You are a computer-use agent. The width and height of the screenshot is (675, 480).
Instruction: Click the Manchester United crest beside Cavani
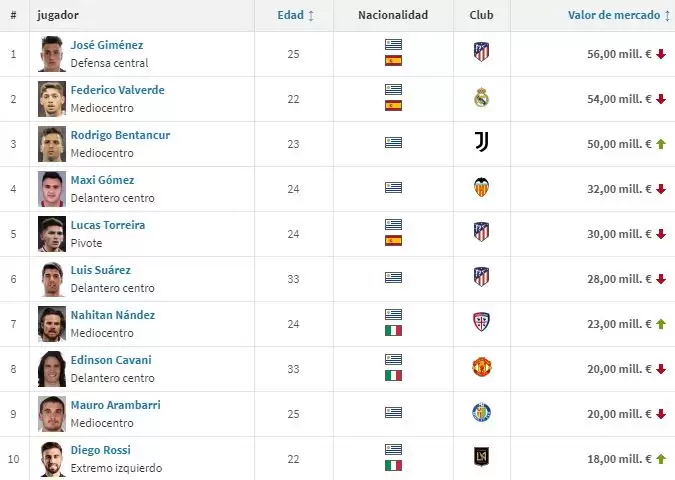coord(481,367)
